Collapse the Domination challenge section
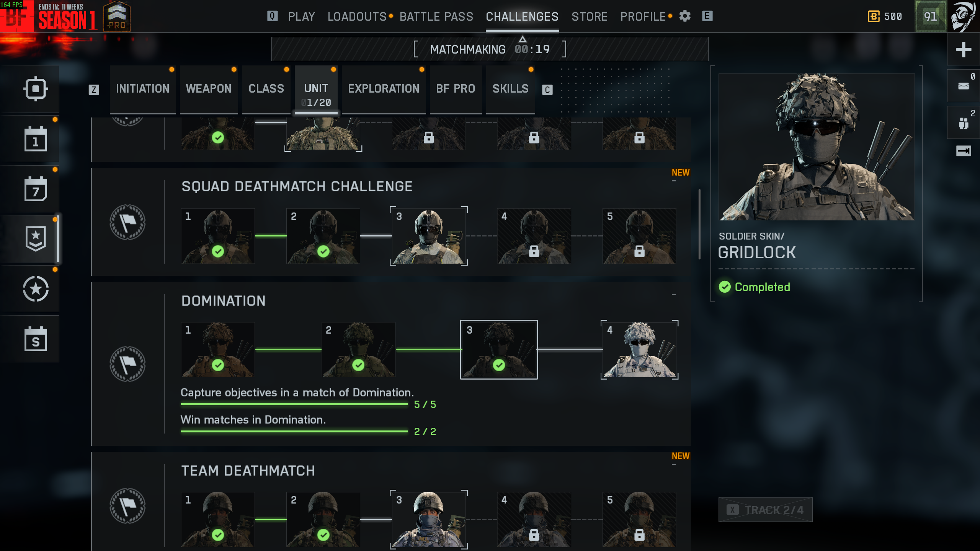The width and height of the screenshot is (980, 551). [x=674, y=295]
